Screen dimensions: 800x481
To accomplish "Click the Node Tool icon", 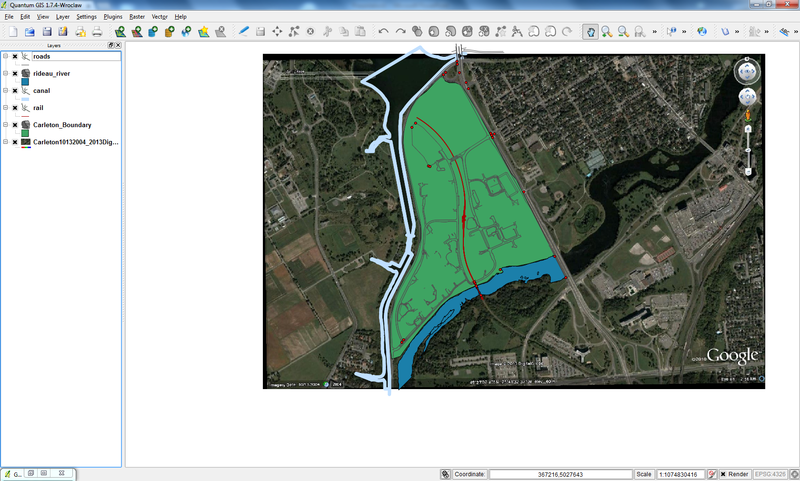I will click(x=294, y=32).
